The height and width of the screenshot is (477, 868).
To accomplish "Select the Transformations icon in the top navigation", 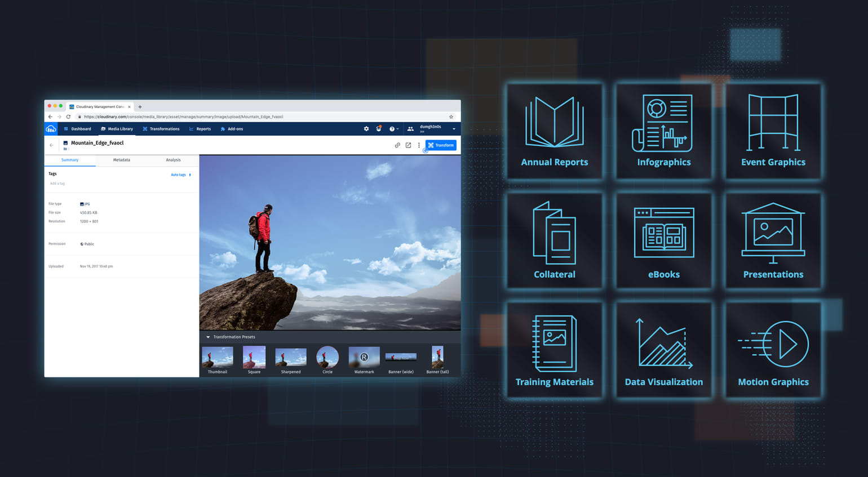I will (144, 129).
